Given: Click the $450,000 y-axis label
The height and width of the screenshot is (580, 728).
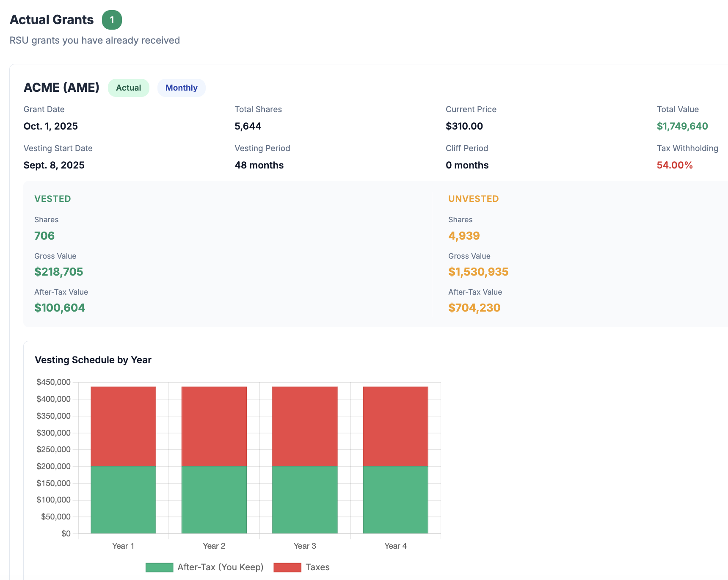Looking at the screenshot, I should pyautogui.click(x=54, y=382).
